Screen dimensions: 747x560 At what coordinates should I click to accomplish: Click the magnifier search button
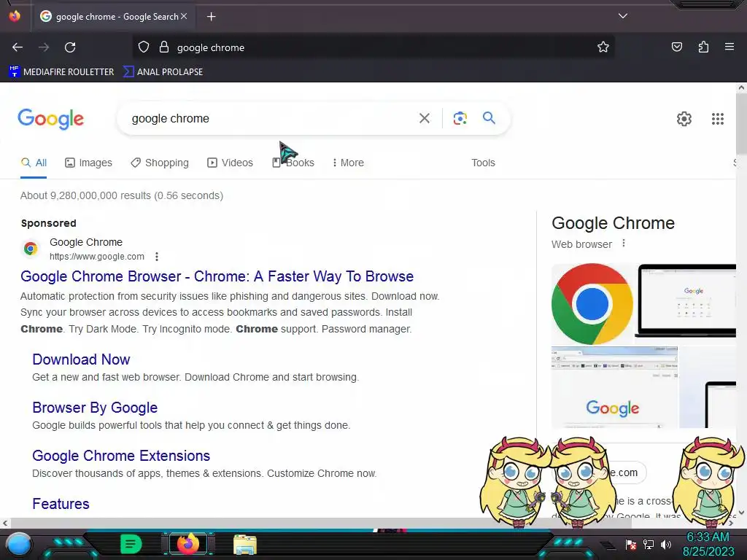[x=489, y=117]
